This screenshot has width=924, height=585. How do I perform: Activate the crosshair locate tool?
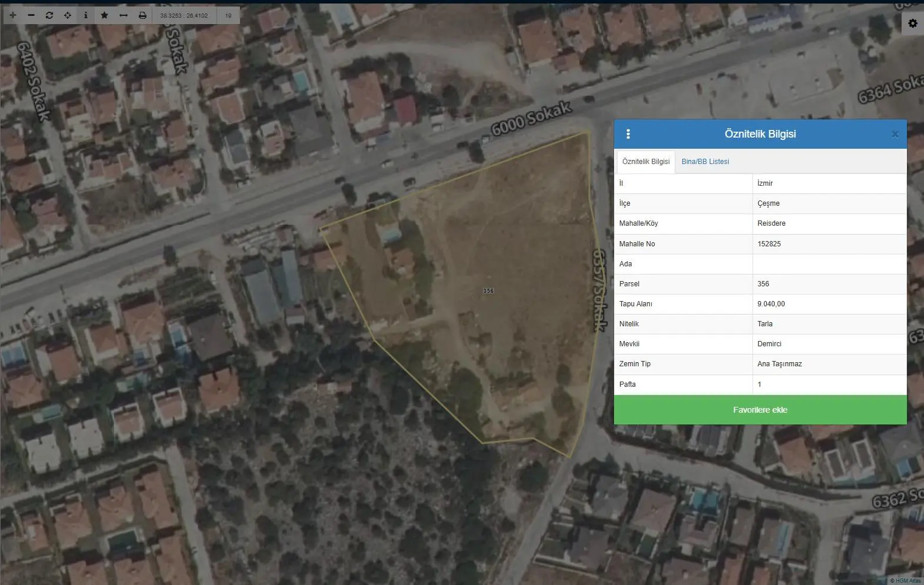click(68, 15)
